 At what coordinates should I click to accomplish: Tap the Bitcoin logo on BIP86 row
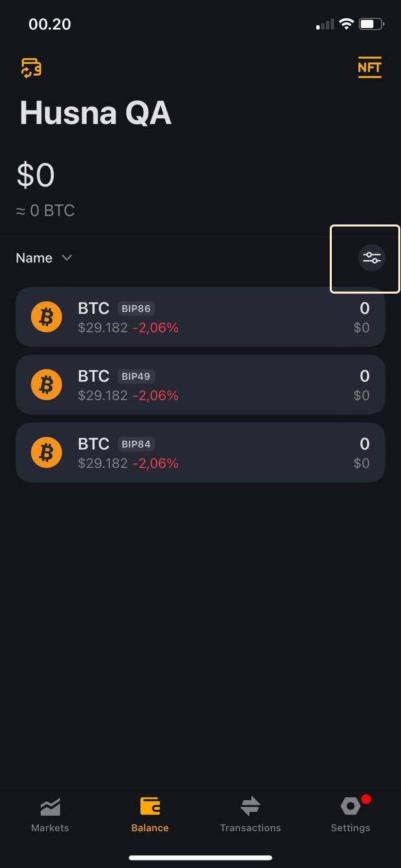(x=46, y=317)
